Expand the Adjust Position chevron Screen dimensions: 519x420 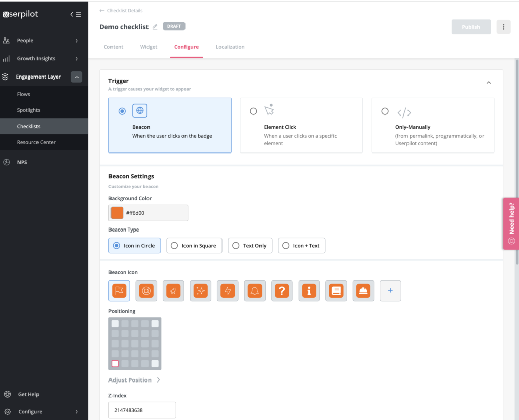pos(159,380)
